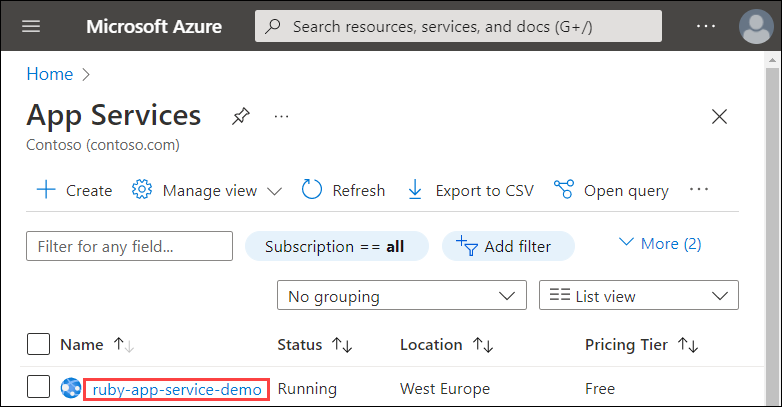Pin App Services to dashboard
The width and height of the screenshot is (782, 407).
click(x=240, y=116)
